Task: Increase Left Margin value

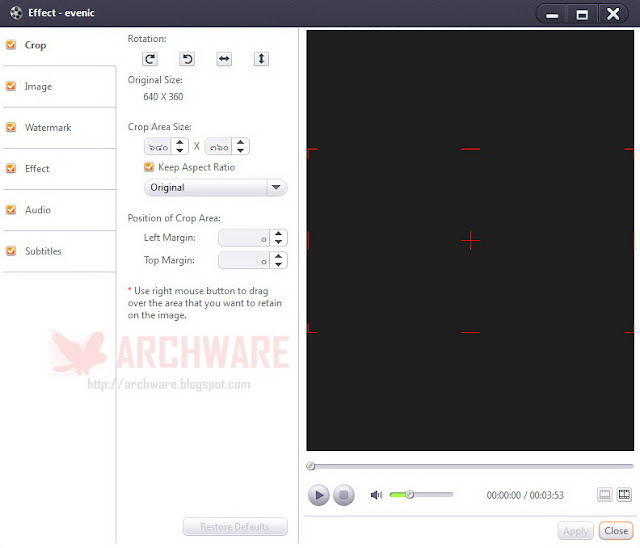Action: [x=278, y=234]
